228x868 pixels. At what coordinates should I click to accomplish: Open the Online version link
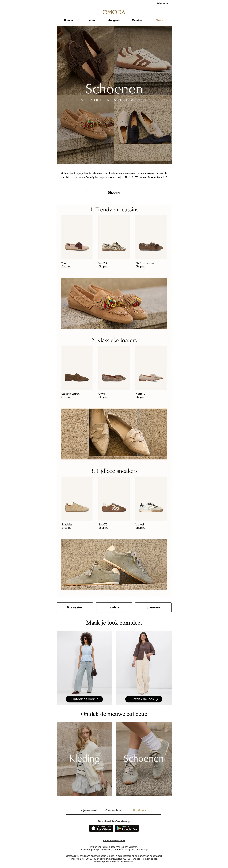click(163, 3)
